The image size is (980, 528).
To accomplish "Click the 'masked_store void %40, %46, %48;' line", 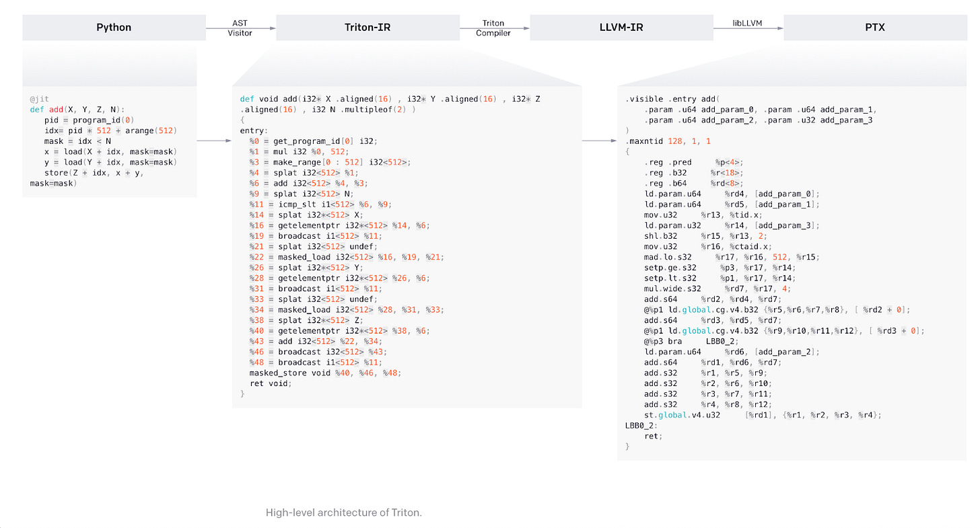I will tap(326, 373).
